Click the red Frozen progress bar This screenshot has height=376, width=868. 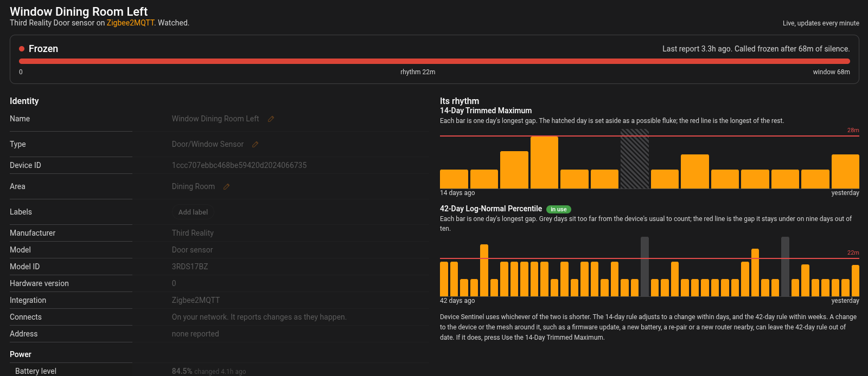coord(434,61)
